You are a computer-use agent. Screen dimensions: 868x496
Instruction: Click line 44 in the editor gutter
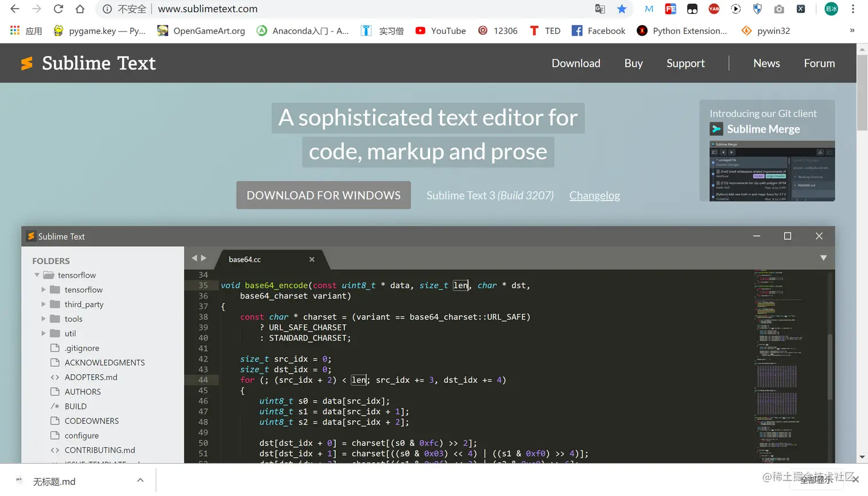[x=203, y=380]
